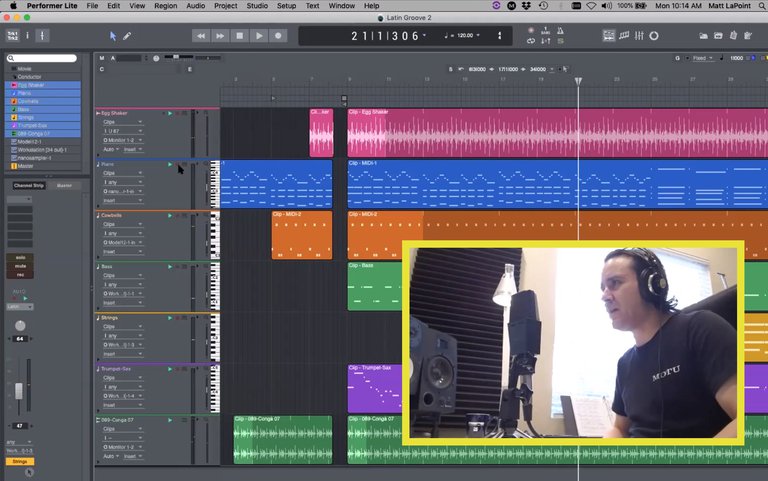Open the Tracks window view icon
The height and width of the screenshot is (481, 768).
[x=609, y=36]
